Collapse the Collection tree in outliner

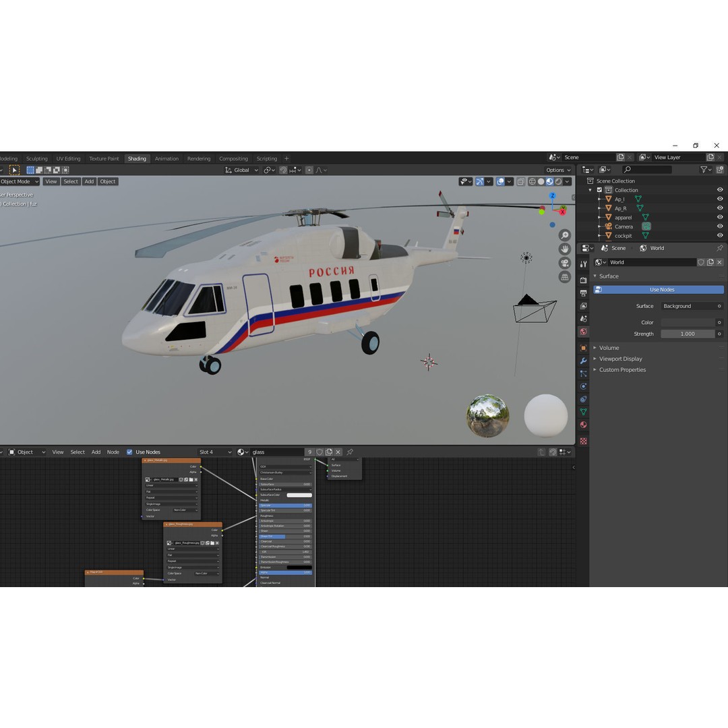click(590, 190)
